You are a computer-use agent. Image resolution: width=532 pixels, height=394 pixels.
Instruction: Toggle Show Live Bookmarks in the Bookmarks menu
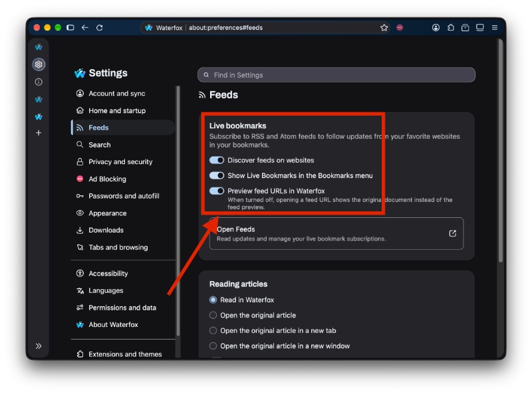pyautogui.click(x=217, y=175)
